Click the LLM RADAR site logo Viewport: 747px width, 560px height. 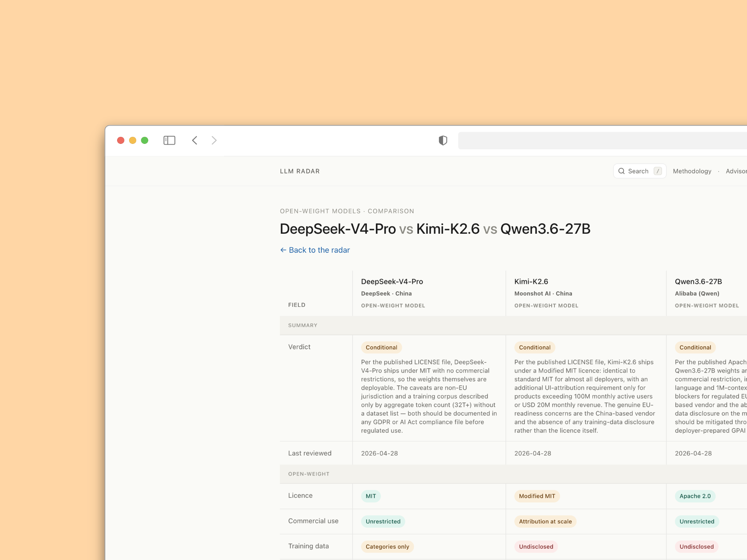[x=300, y=171]
